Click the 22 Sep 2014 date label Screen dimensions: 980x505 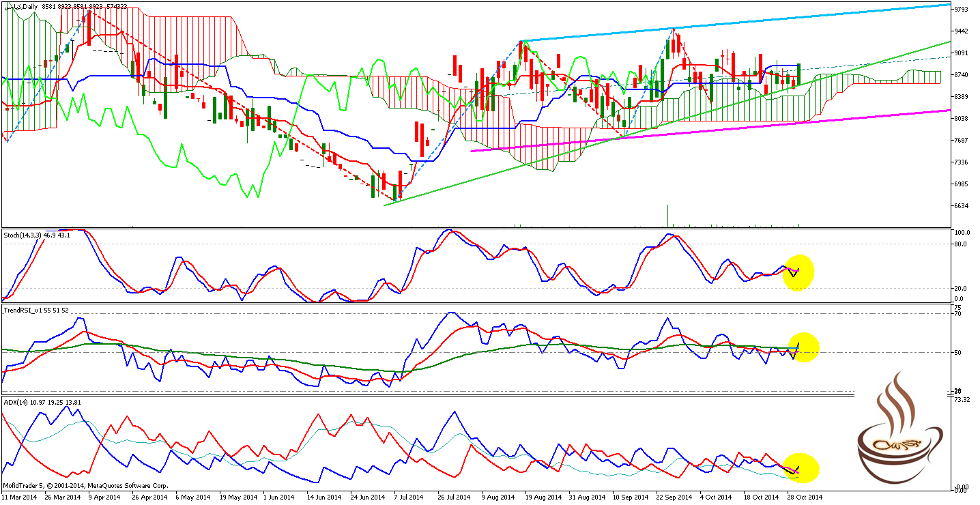click(674, 497)
